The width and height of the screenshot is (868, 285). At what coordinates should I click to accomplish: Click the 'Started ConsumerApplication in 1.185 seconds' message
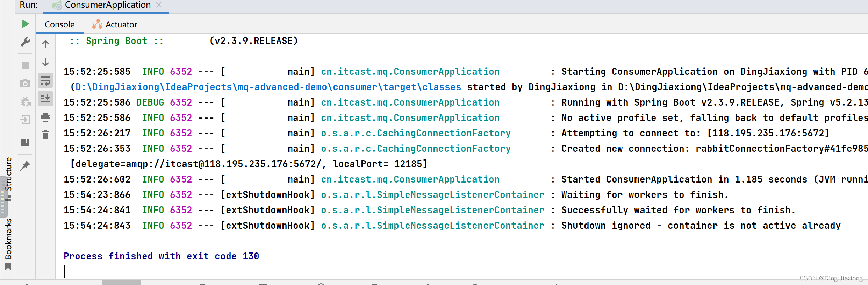click(715, 179)
